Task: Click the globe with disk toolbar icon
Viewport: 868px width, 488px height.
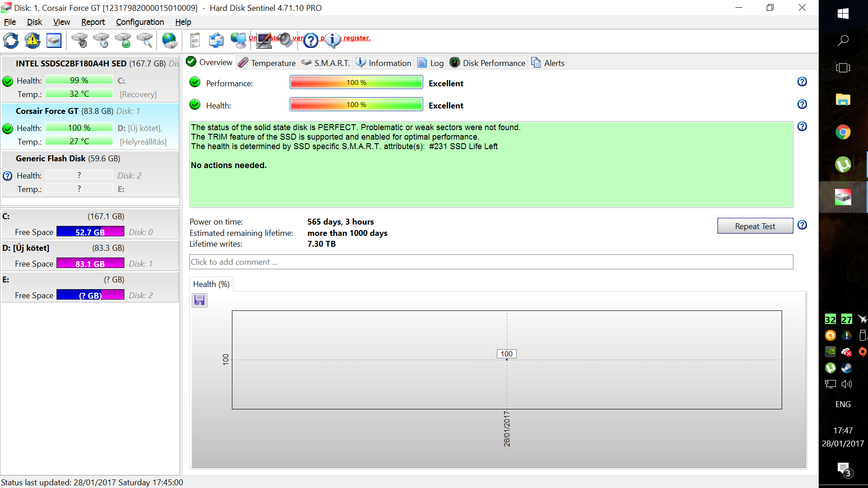Action: (170, 41)
